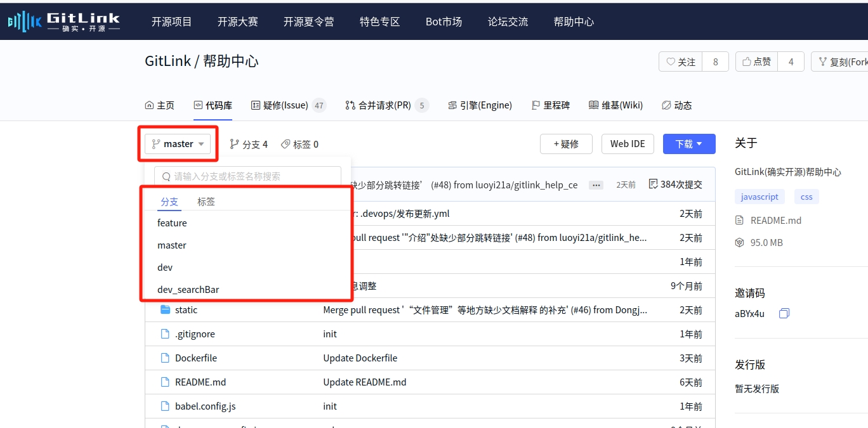Open 维基(Wiki) tab
Screen dimensions: 868x428
615,105
